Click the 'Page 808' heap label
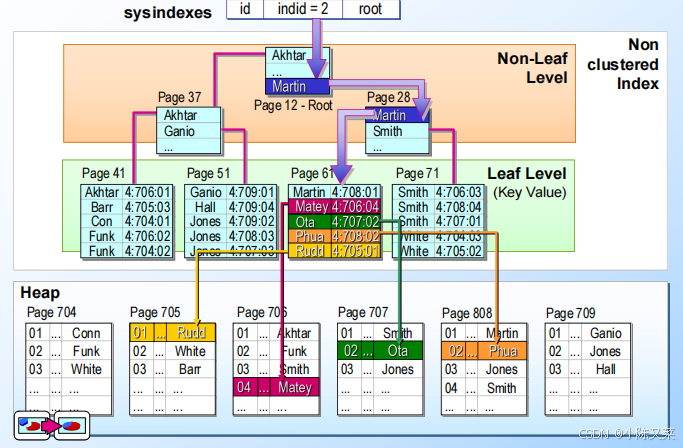 click(x=467, y=313)
